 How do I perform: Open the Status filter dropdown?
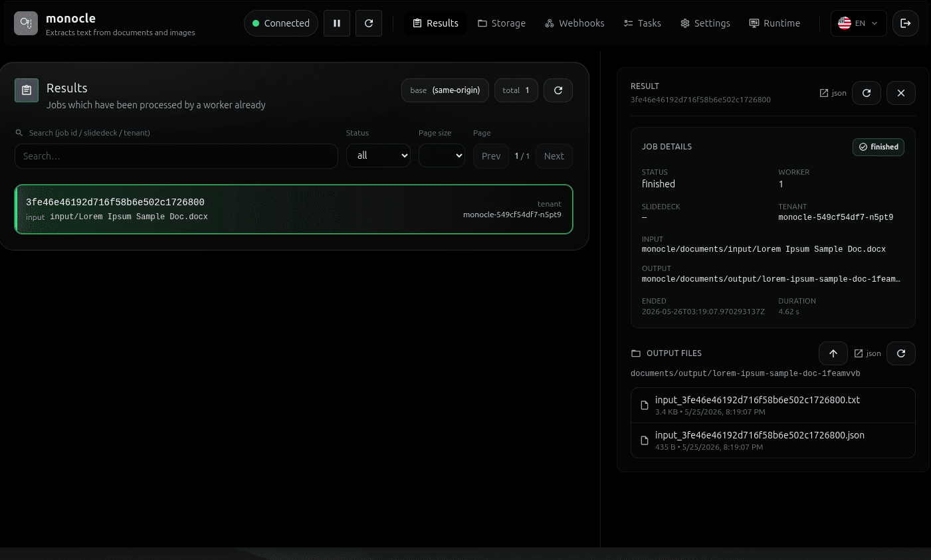[x=378, y=155]
